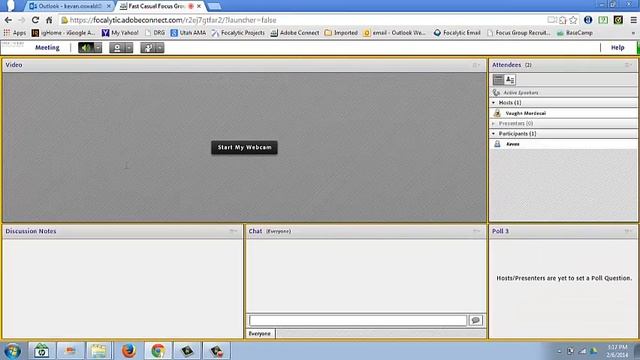Expand the Presenters group
Image resolution: width=640 pixels, height=360 pixels.
494,123
